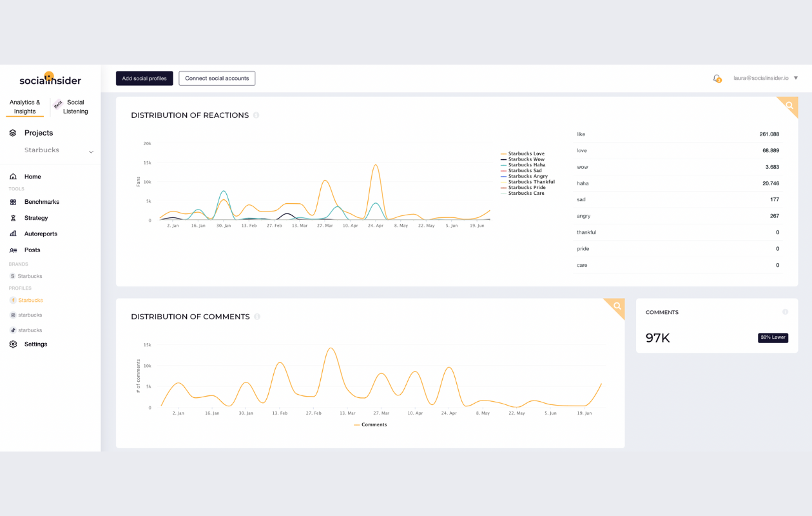
Task: Click info icon on the Comments card
Action: tap(785, 312)
